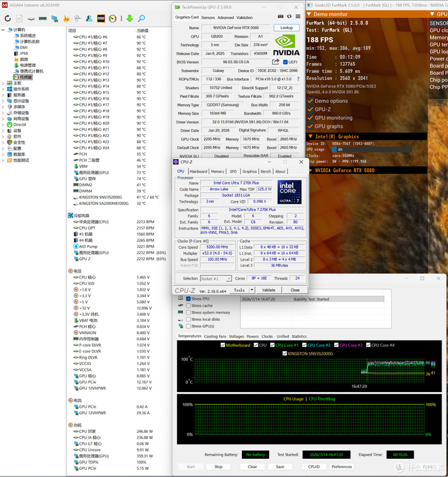The height and width of the screenshot is (477, 448).
Task: Open the CPU-Z Mainboard tab
Action: click(198, 172)
